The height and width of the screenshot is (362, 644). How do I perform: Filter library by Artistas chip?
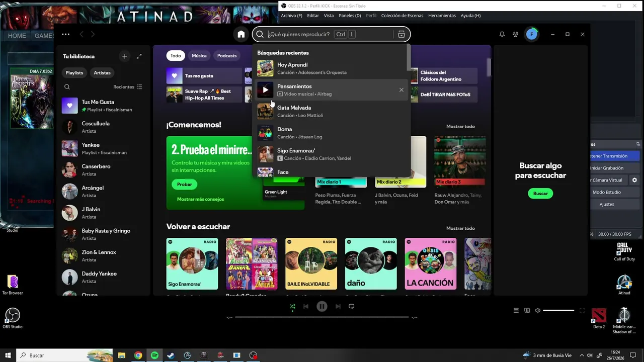point(102,73)
